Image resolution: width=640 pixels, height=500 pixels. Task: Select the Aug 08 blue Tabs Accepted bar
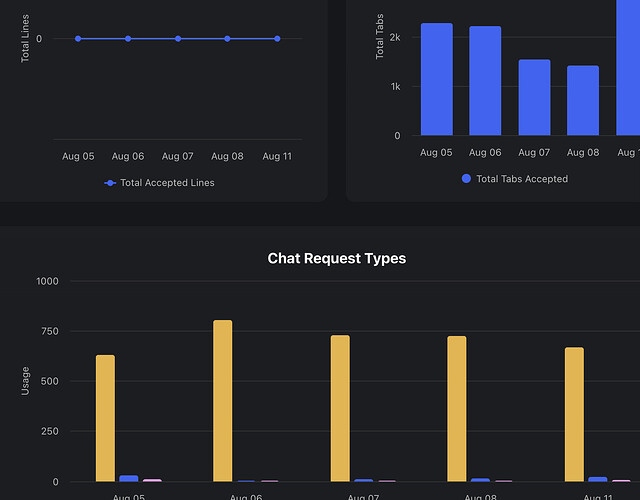coord(583,100)
